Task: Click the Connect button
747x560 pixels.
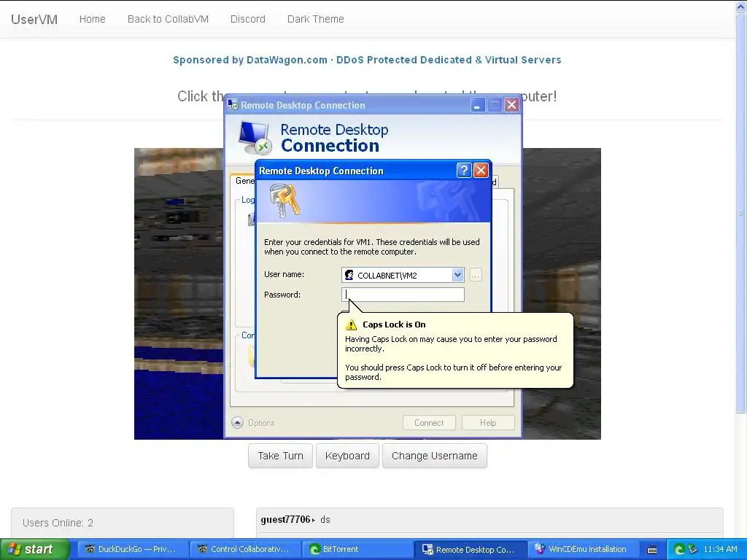Action: (x=429, y=422)
